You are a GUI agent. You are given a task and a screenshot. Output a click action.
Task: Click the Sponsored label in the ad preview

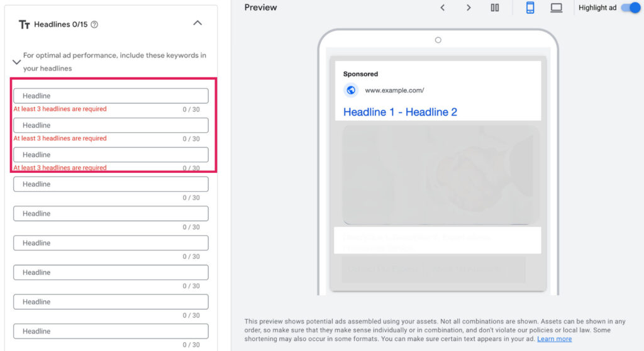pyautogui.click(x=360, y=74)
